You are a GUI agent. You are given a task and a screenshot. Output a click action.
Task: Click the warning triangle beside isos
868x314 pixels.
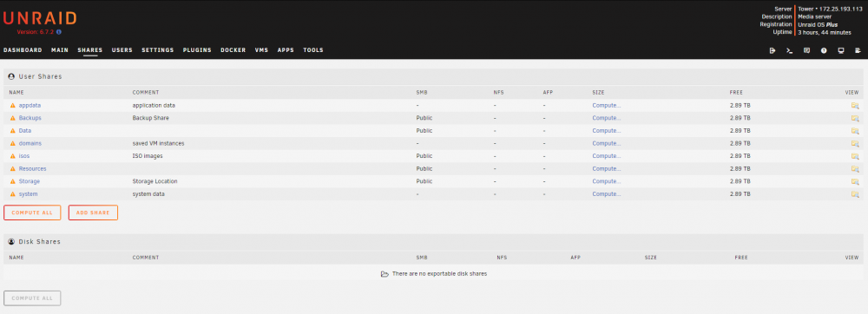coord(13,156)
